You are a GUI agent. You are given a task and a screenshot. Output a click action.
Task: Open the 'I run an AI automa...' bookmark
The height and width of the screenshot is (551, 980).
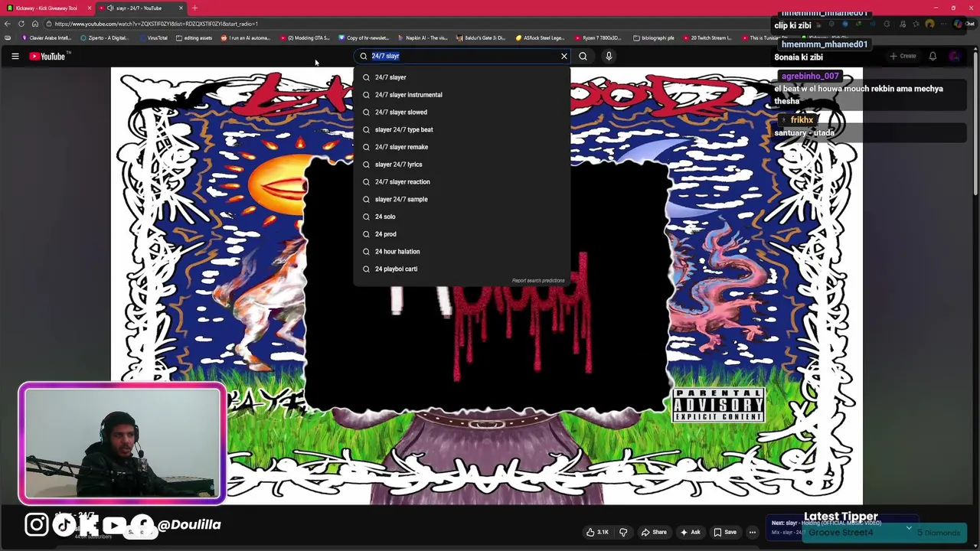coord(246,37)
